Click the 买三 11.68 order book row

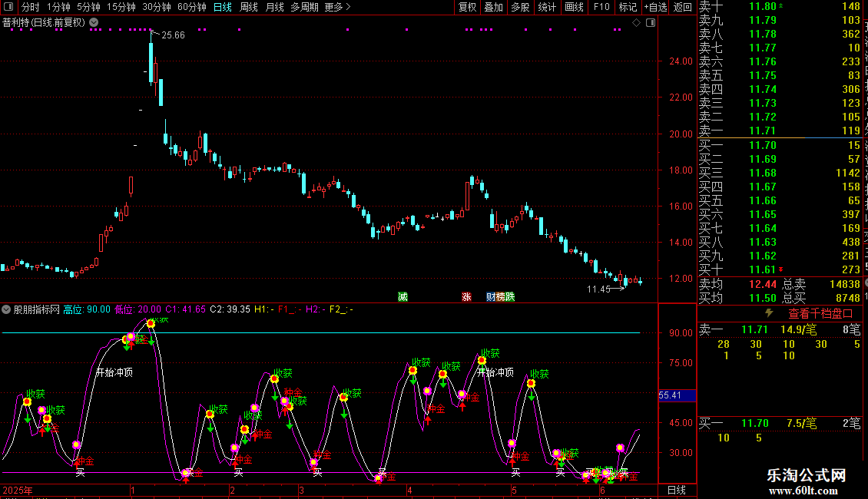coord(780,173)
